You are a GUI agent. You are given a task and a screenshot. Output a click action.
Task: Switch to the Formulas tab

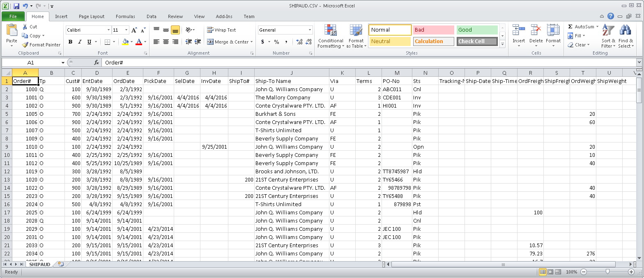[x=125, y=16]
